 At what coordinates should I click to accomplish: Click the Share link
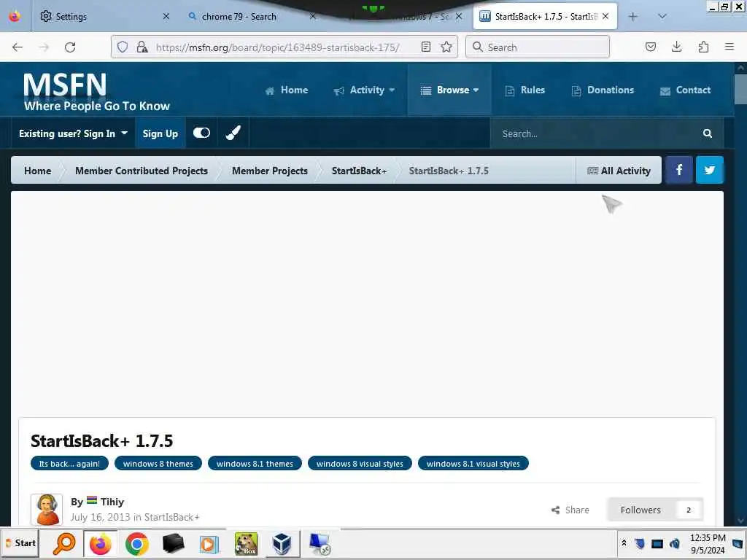tap(570, 510)
